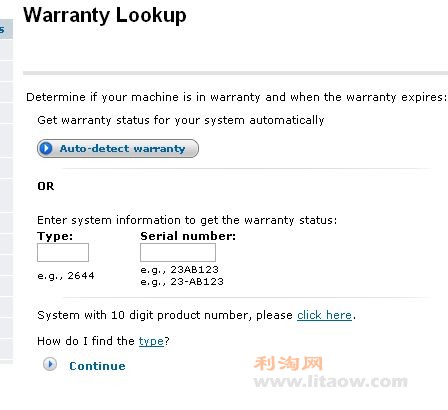Viewport: 448px width, 410px height.
Task: Click the Continue link
Action: coord(97,366)
